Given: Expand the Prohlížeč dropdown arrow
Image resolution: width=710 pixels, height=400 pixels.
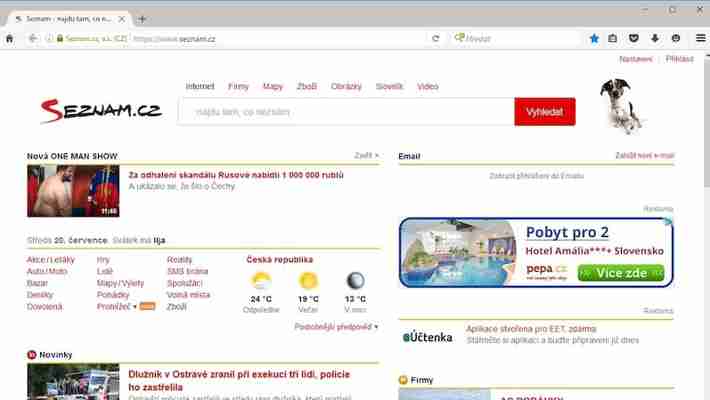Looking at the screenshot, I should [135, 307].
